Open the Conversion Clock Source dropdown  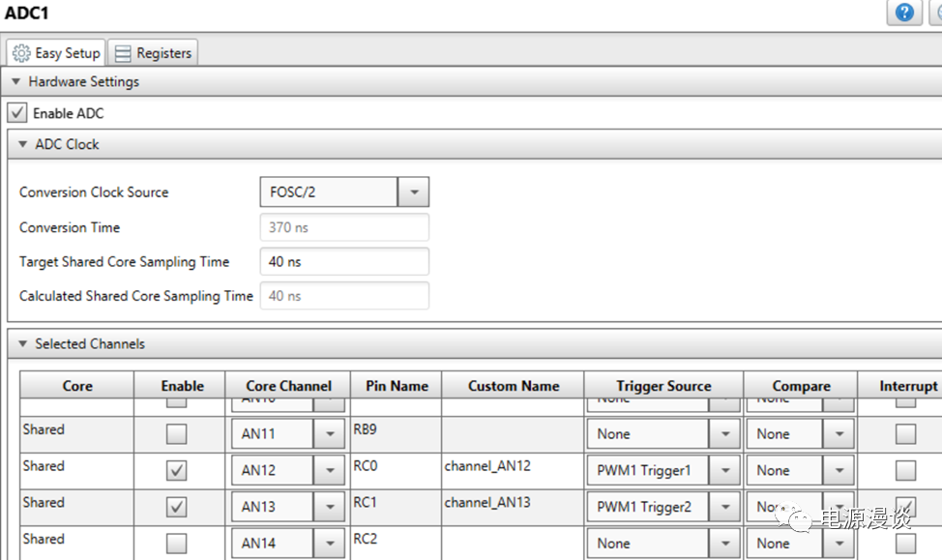click(x=413, y=192)
